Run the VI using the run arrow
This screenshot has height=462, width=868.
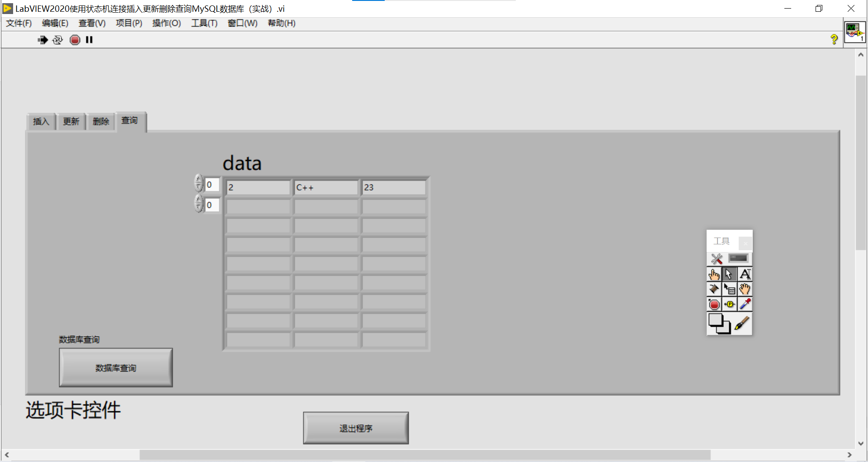(x=42, y=40)
